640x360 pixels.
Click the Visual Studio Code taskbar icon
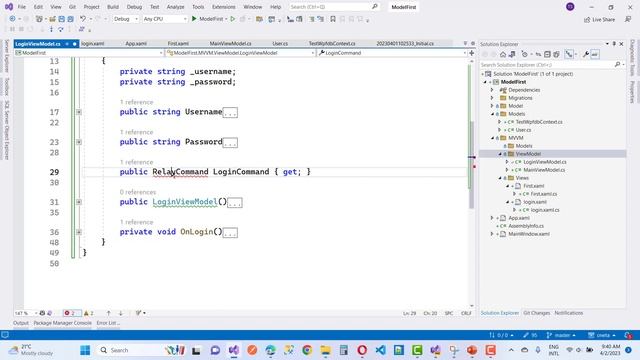point(380,350)
